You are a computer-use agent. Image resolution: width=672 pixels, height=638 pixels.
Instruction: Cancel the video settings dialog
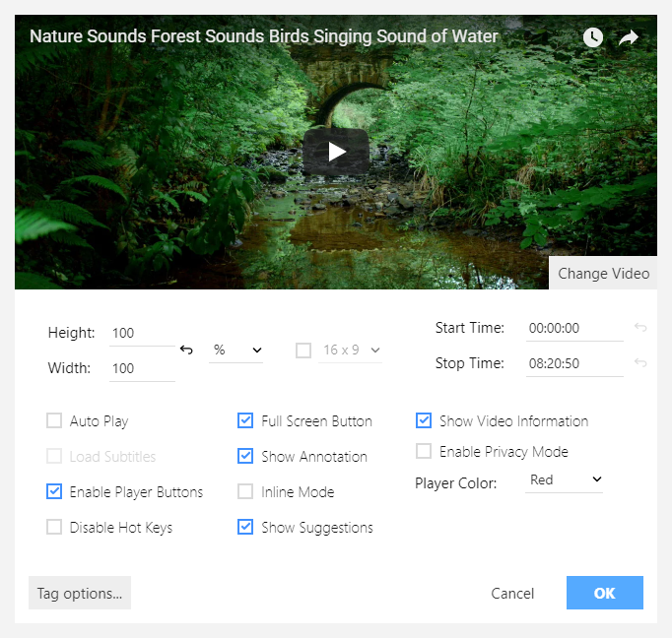click(x=512, y=594)
